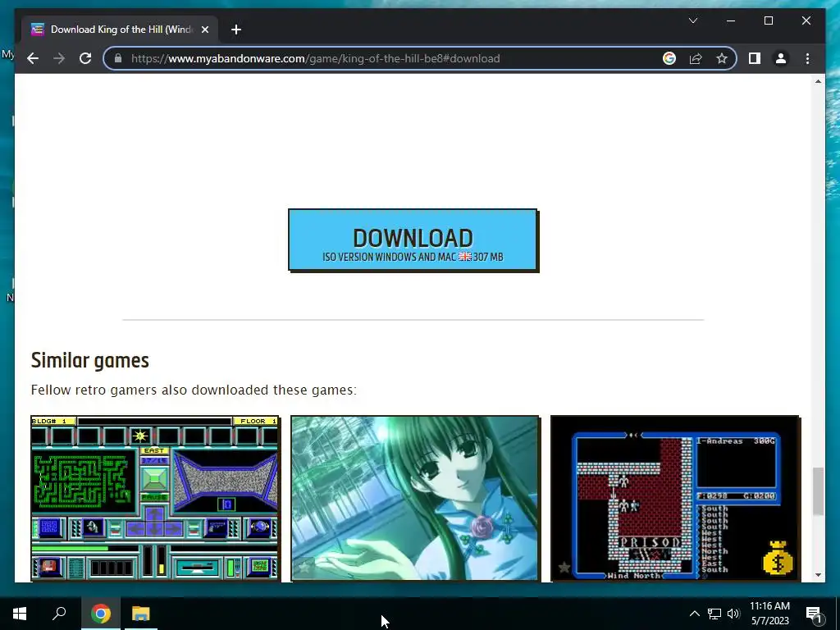
Task: Open the Prison RPG game thumbnail
Action: 675,498
